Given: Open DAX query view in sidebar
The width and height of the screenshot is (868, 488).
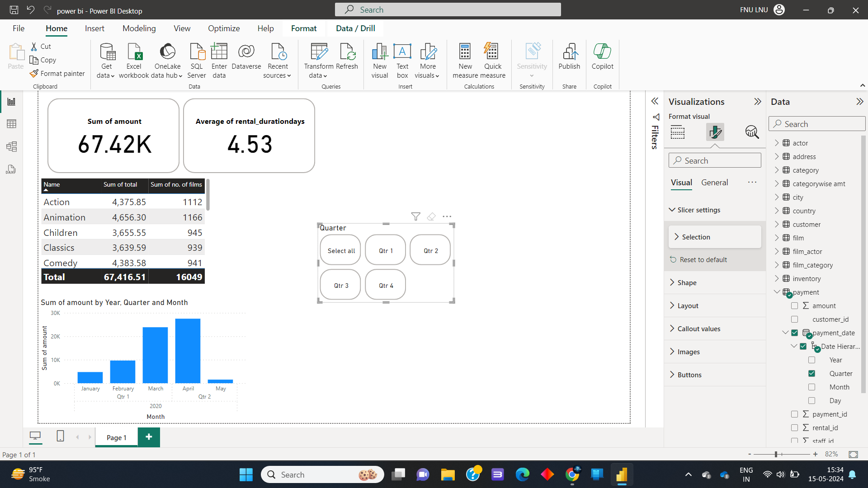Looking at the screenshot, I should click(12, 169).
